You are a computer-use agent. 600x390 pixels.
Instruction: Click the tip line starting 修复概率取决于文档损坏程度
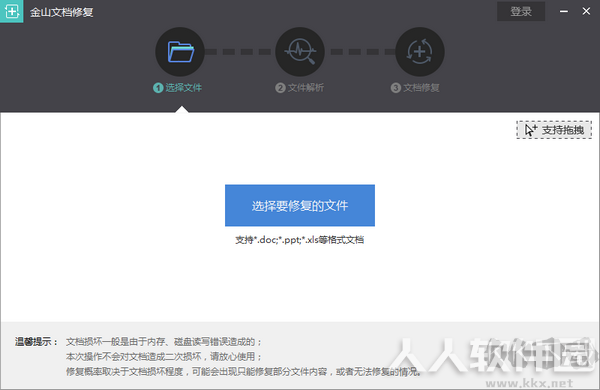pyautogui.click(x=244, y=372)
